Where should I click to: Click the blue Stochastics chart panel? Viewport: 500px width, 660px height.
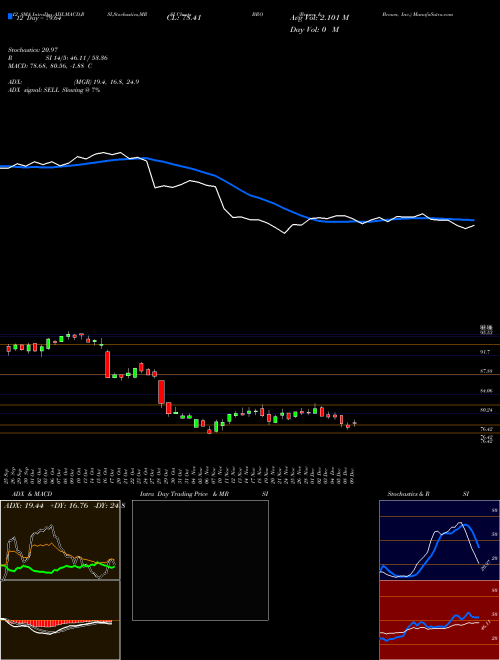(x=439, y=540)
